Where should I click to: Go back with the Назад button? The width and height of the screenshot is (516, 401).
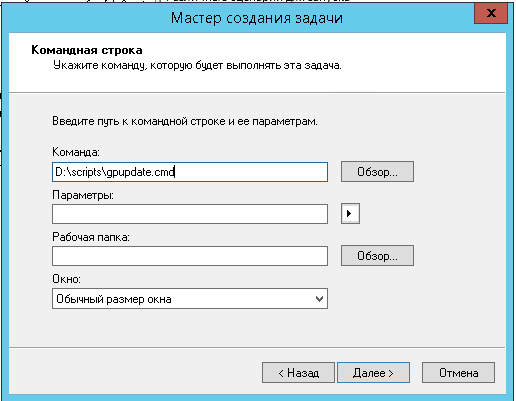(x=298, y=373)
